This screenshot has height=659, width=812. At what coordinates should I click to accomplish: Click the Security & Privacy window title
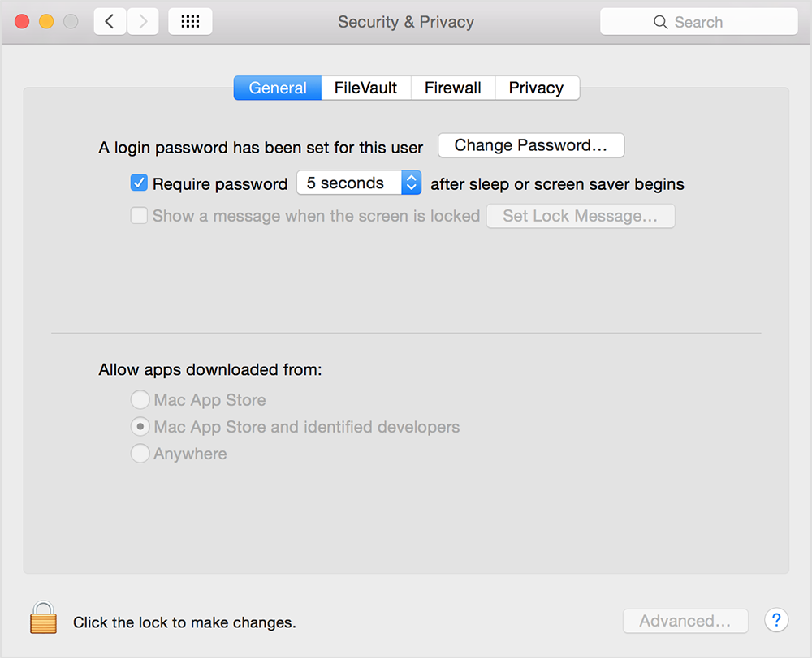click(x=406, y=22)
